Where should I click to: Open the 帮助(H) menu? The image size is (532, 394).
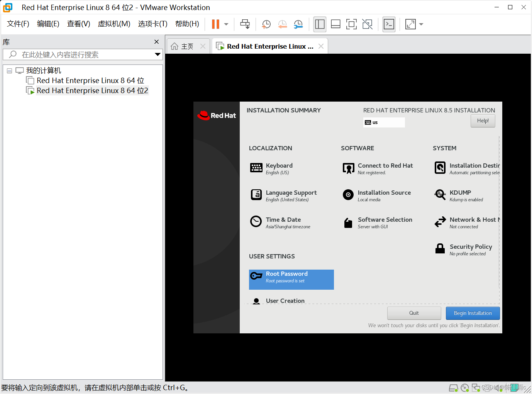pyautogui.click(x=187, y=24)
